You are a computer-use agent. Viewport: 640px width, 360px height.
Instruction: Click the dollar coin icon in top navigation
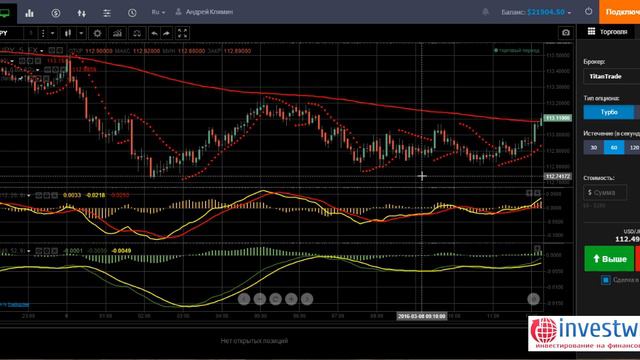tap(56, 13)
